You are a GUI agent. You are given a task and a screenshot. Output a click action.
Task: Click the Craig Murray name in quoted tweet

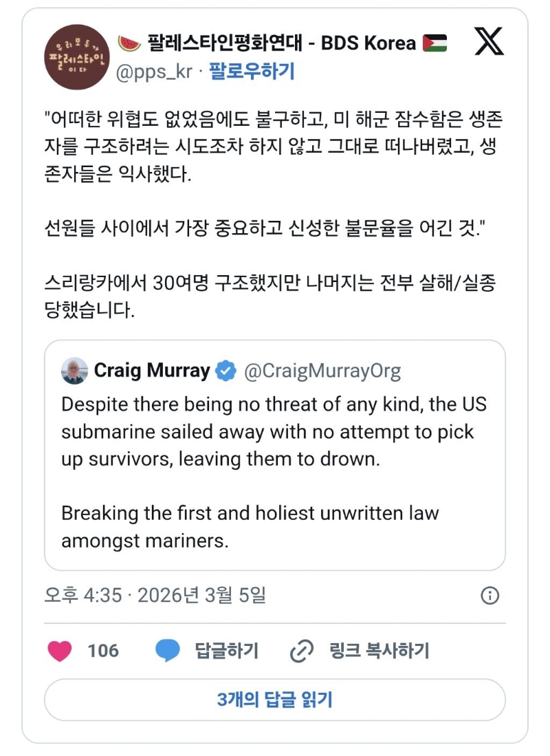click(x=151, y=371)
